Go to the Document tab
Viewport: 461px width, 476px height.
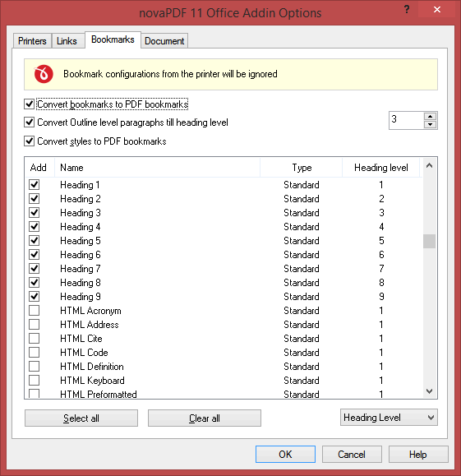click(164, 40)
